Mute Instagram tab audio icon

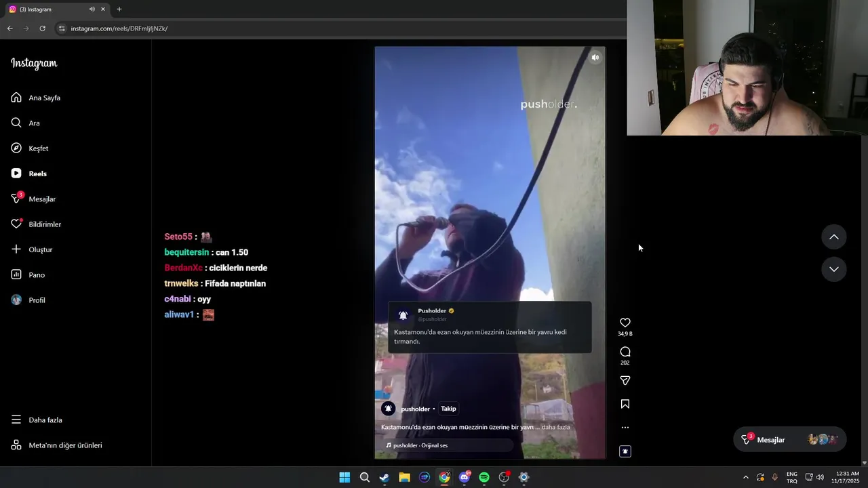click(x=92, y=9)
